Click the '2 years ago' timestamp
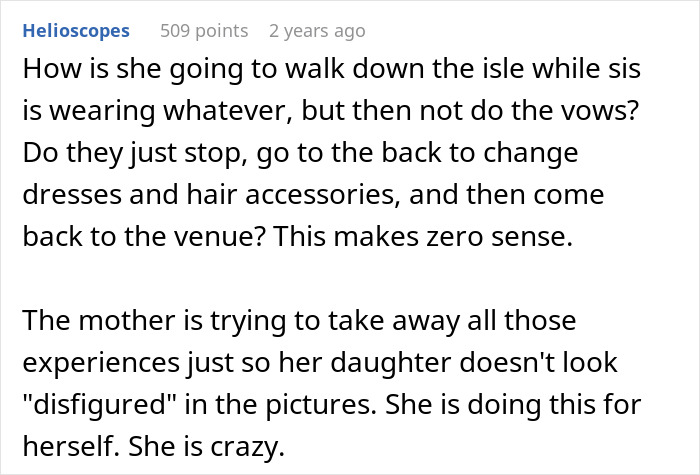Image resolution: width=700 pixels, height=475 pixels. point(317,31)
